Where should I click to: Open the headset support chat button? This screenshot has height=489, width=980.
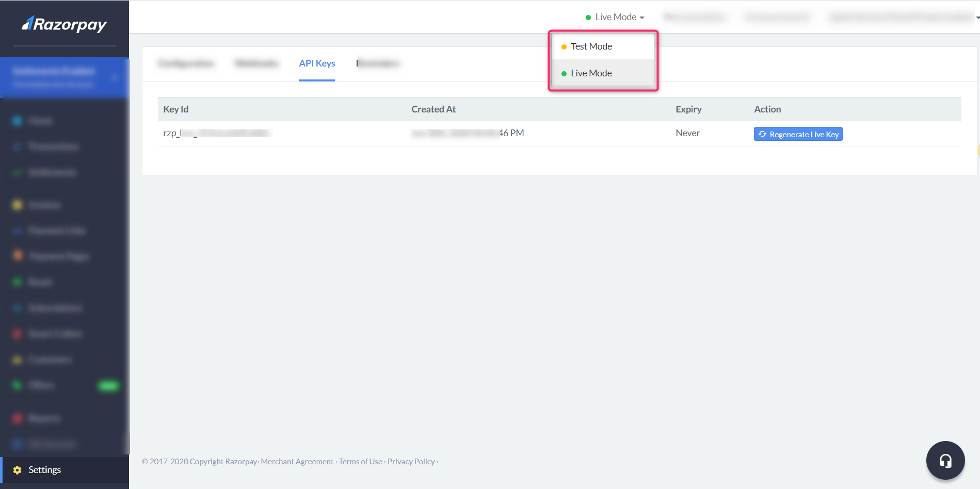click(945, 461)
